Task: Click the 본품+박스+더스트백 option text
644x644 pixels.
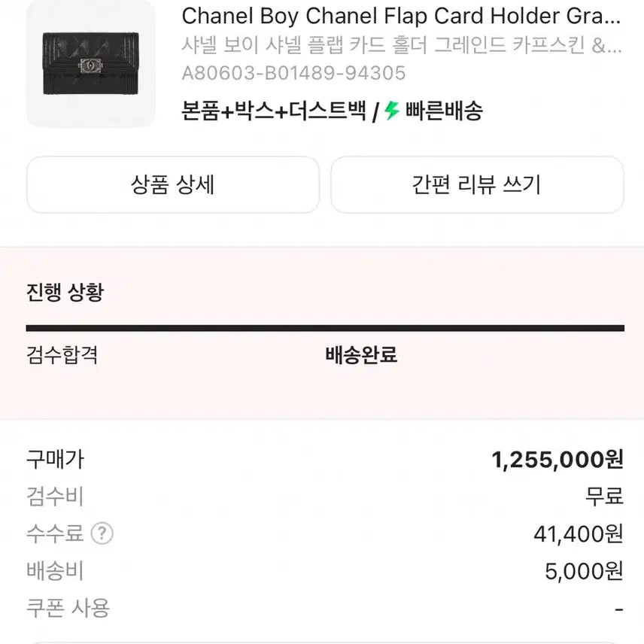Action: (274, 111)
